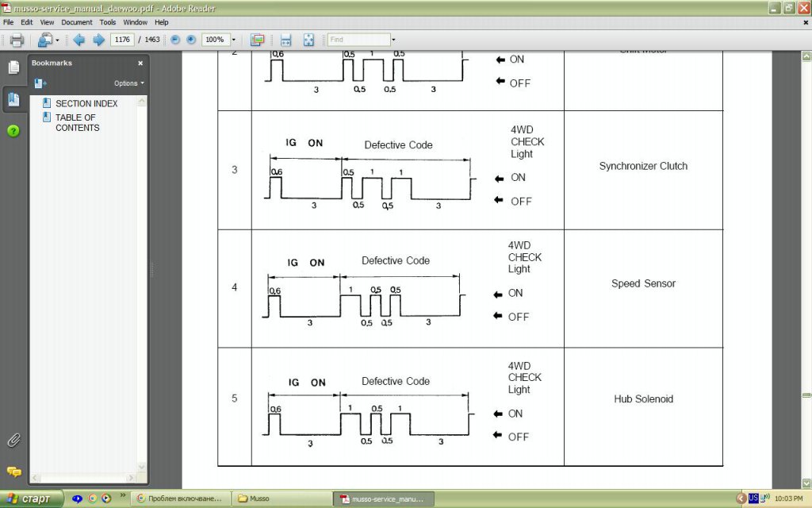Open the Document menu
The width and height of the screenshot is (812, 508).
[77, 22]
